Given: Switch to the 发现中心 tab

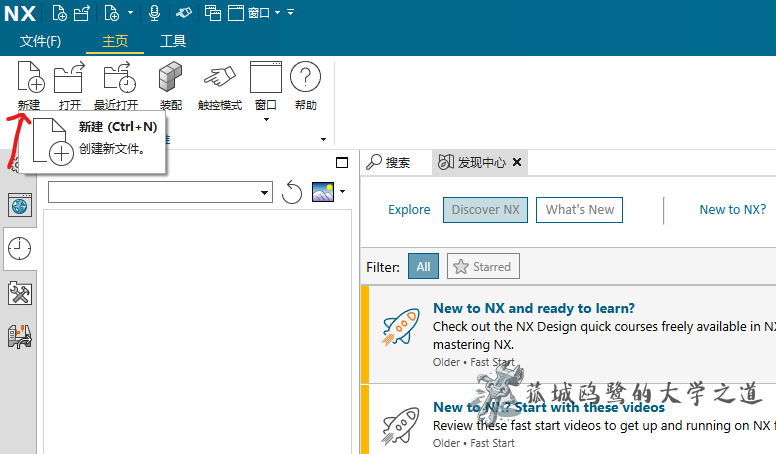Looking at the screenshot, I should pos(472,162).
